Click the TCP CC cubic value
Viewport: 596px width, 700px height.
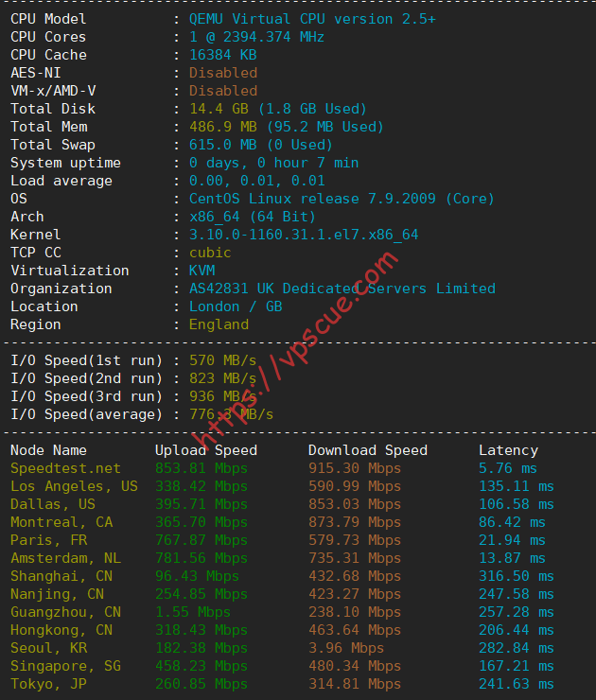click(210, 253)
